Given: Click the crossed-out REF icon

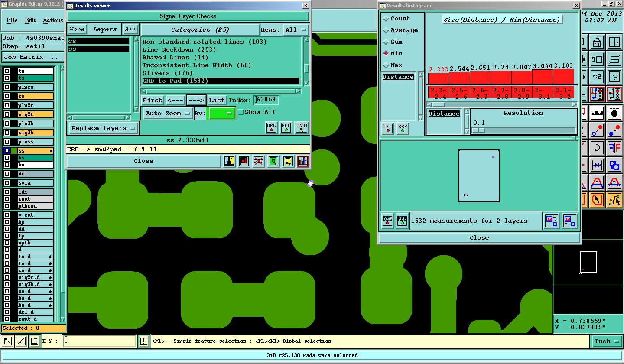Looking at the screenshot, I should tap(259, 161).
